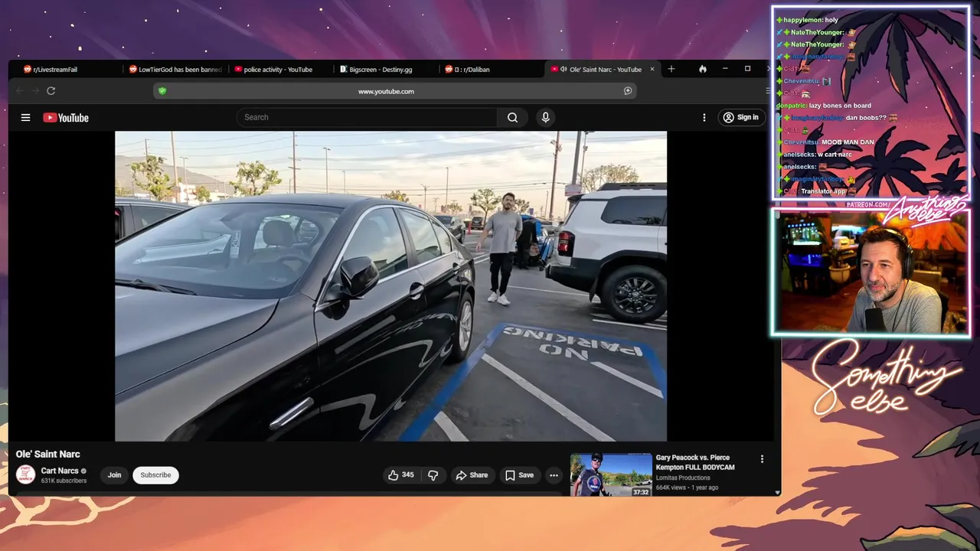
Task: Go to the YouTube home logo
Action: click(x=66, y=117)
